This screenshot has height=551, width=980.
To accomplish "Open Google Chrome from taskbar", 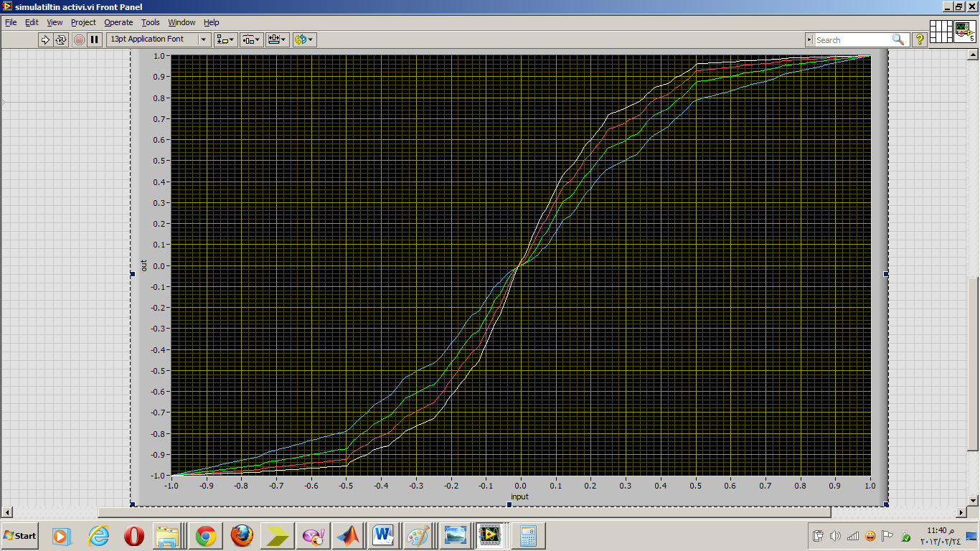I will pyautogui.click(x=206, y=536).
